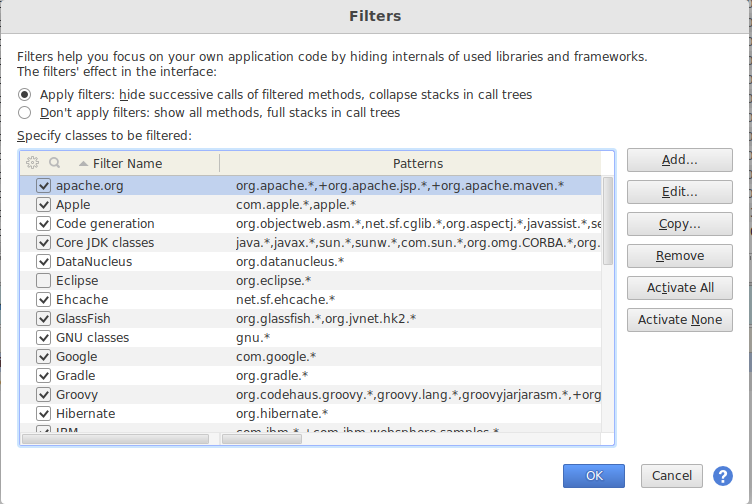
Task: Click pattern com.apple.*,apple.*
Action: coord(296,205)
